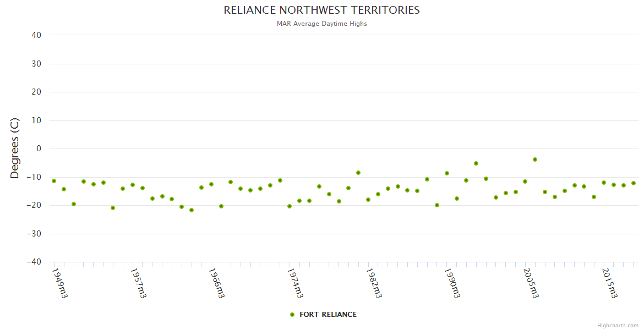The height and width of the screenshot is (330, 644).
Task: Open the Highcharts.com credit link
Action: (618, 326)
